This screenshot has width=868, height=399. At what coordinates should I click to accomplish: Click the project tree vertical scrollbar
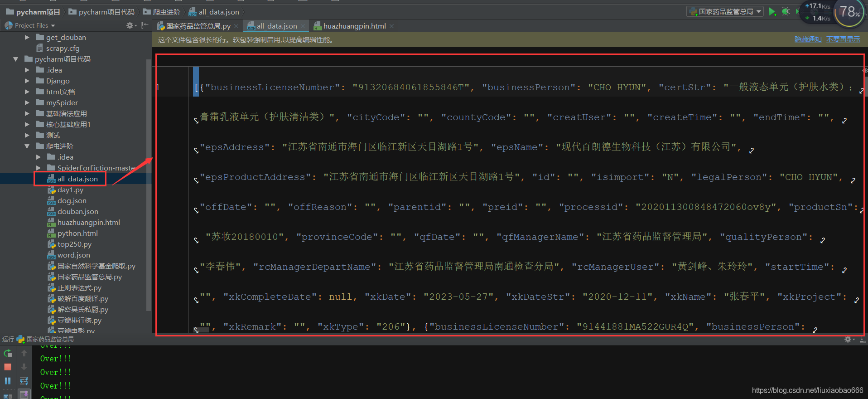(149, 185)
